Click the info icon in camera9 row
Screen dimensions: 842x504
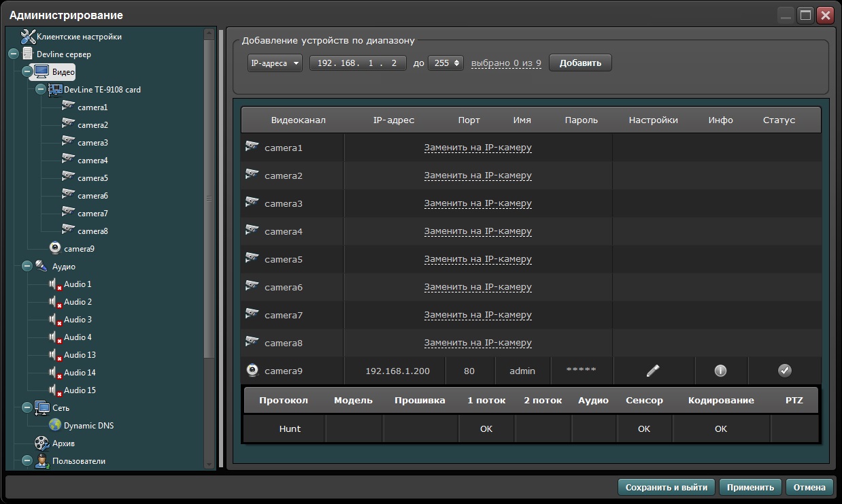(x=720, y=371)
